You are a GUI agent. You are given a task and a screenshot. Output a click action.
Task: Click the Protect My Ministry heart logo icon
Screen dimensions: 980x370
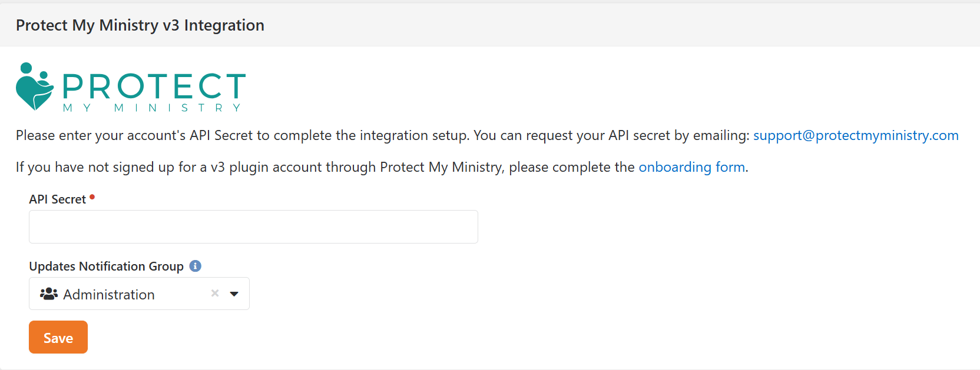(34, 87)
